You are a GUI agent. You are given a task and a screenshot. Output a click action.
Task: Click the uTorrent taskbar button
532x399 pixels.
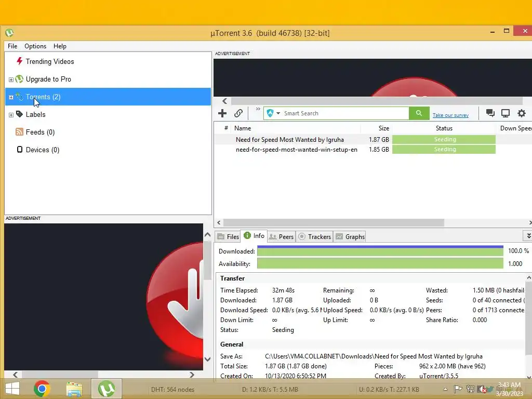106,389
